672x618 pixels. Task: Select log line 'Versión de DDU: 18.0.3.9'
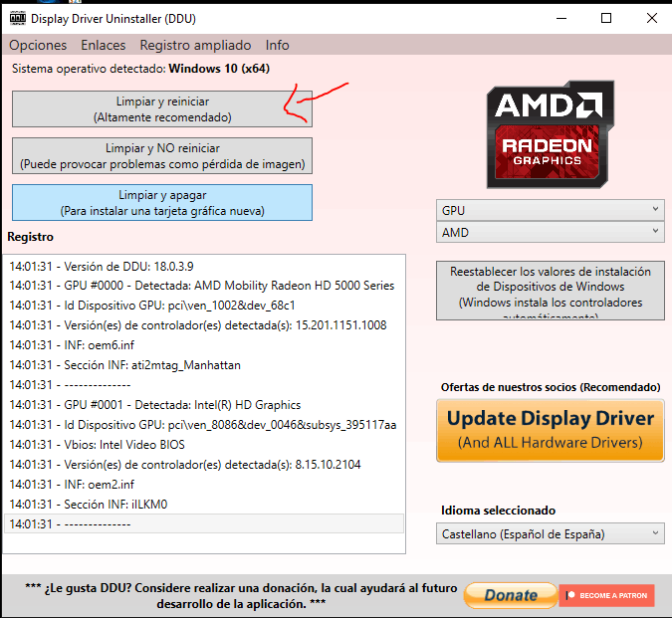[x=204, y=267]
